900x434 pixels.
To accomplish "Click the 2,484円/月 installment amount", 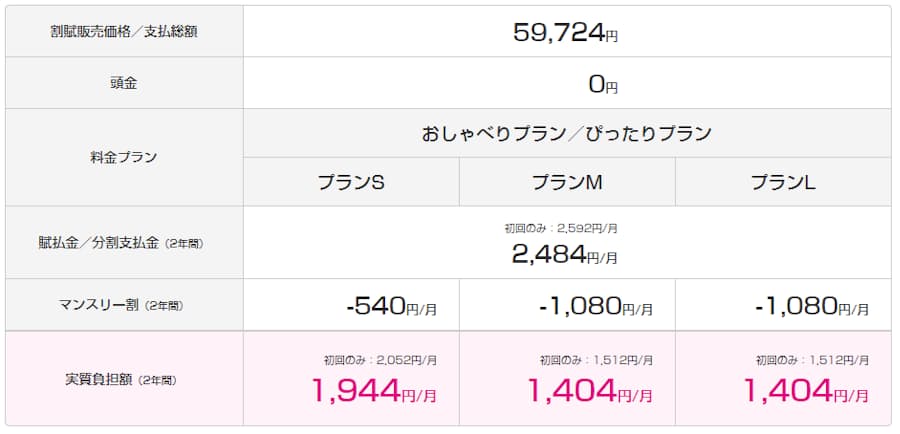I will click(564, 254).
